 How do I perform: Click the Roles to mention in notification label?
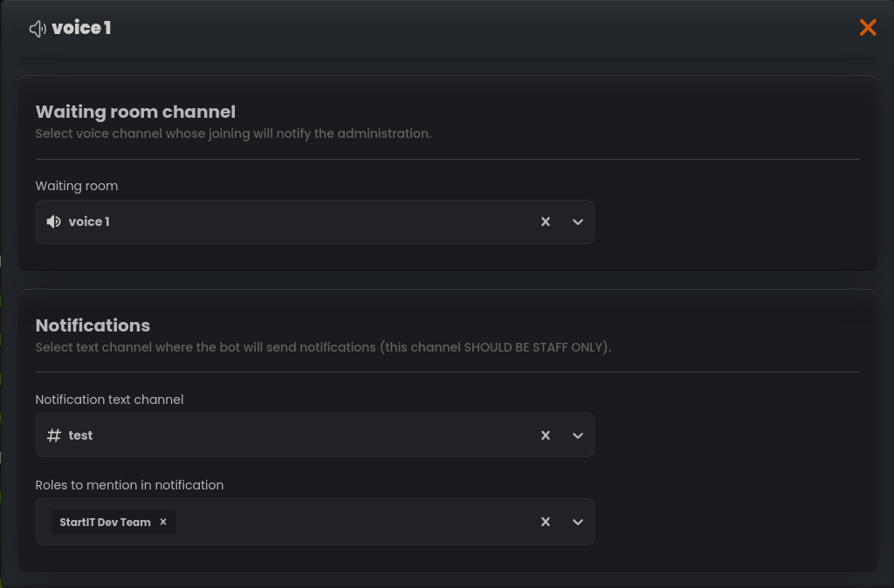129,485
